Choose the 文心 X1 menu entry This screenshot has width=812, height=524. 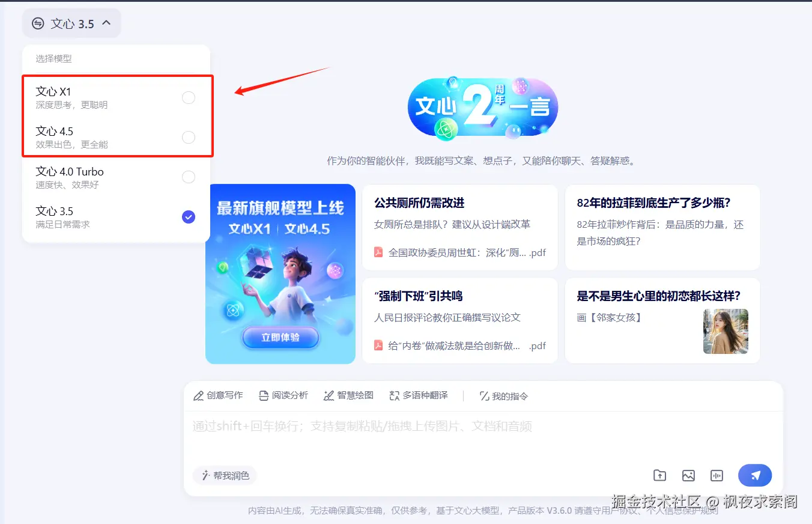coord(116,97)
